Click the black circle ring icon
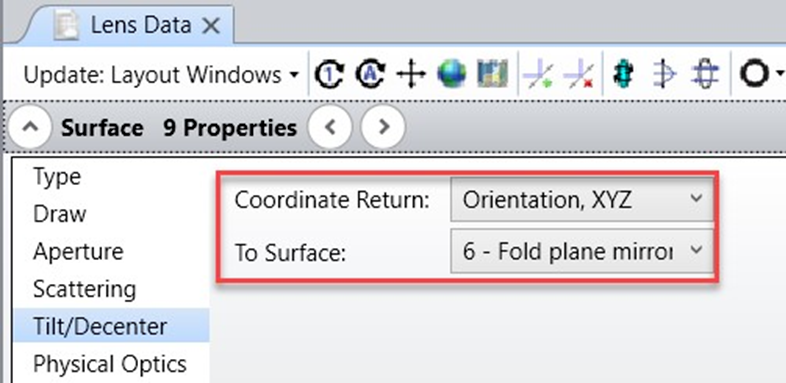 pyautogui.click(x=754, y=75)
